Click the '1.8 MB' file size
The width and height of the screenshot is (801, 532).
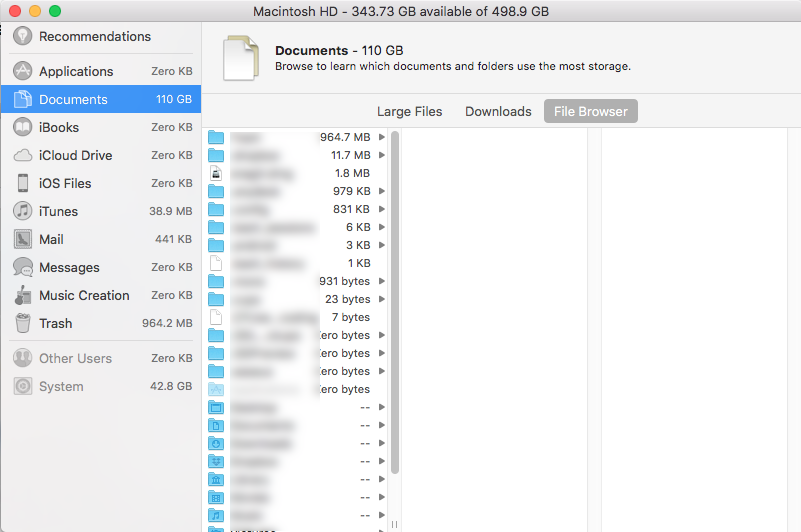(352, 173)
